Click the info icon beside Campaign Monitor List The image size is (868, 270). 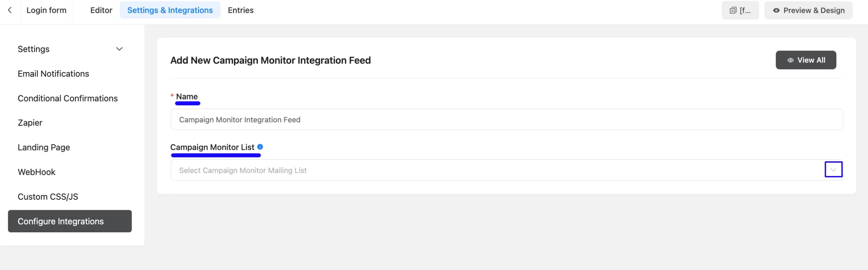click(260, 147)
